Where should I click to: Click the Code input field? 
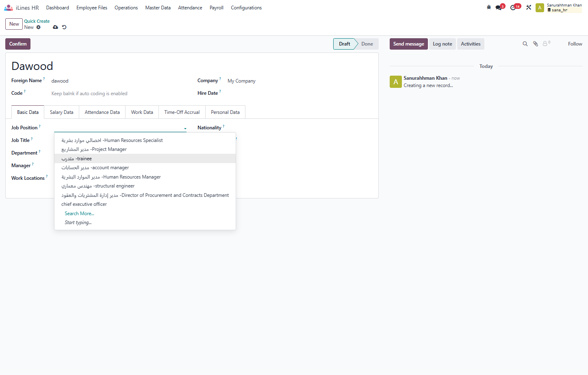pyautogui.click(x=119, y=94)
